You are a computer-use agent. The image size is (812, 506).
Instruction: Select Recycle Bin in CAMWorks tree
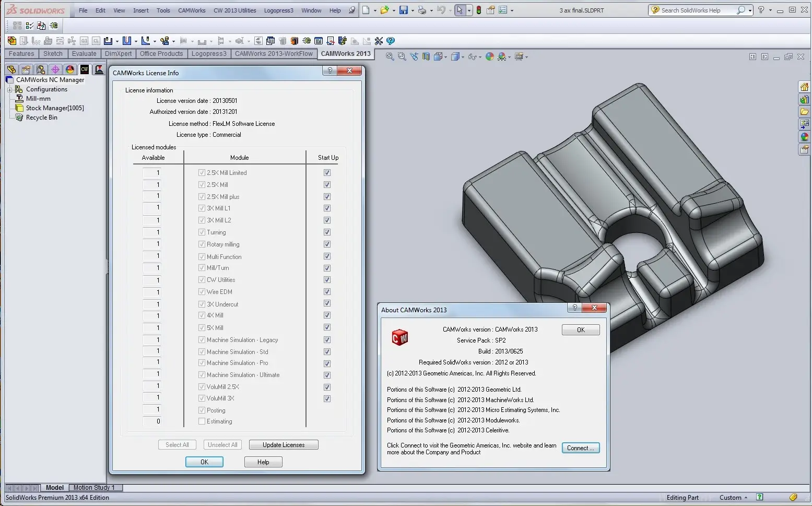tap(42, 117)
